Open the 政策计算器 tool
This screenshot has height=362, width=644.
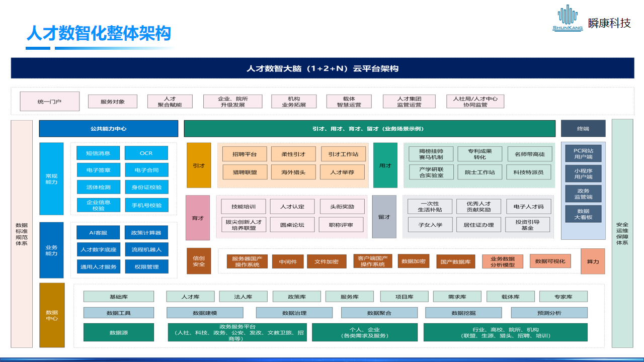coord(146,232)
